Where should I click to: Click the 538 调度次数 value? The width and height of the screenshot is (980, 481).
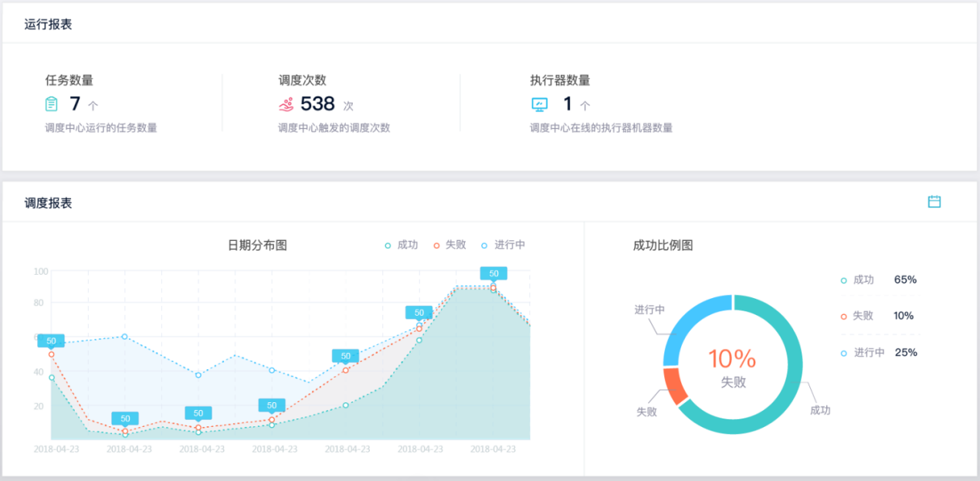click(x=317, y=104)
